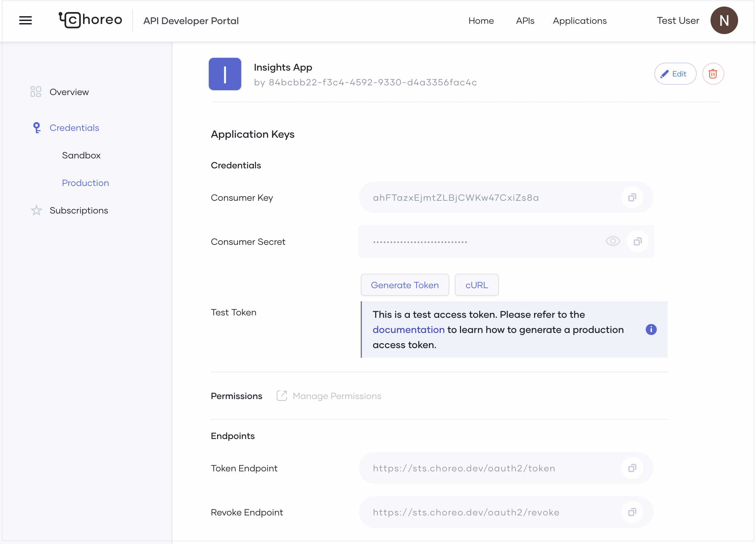Screen dimensions: 756x544
Task: Click the Insights App tile icon
Action: point(225,74)
